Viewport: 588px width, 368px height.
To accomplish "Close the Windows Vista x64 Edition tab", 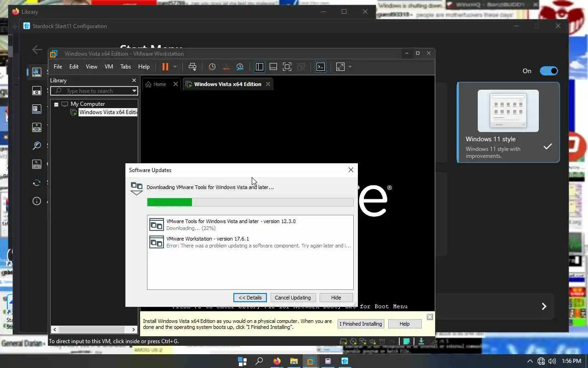I will [x=268, y=84].
